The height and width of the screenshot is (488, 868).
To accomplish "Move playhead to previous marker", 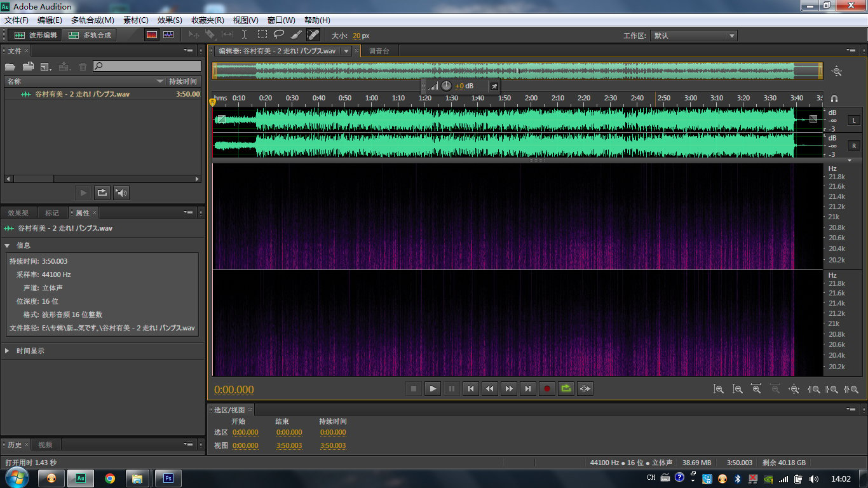I will [471, 388].
